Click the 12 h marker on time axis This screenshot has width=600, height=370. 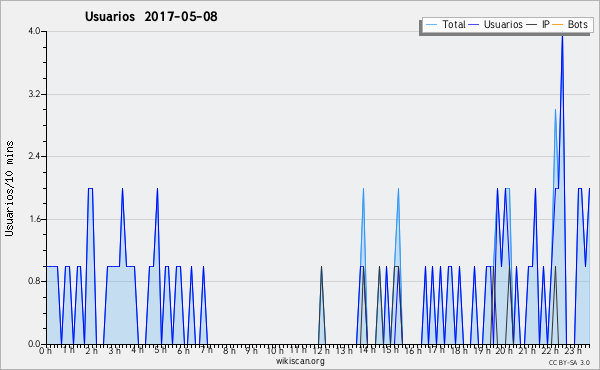point(321,350)
